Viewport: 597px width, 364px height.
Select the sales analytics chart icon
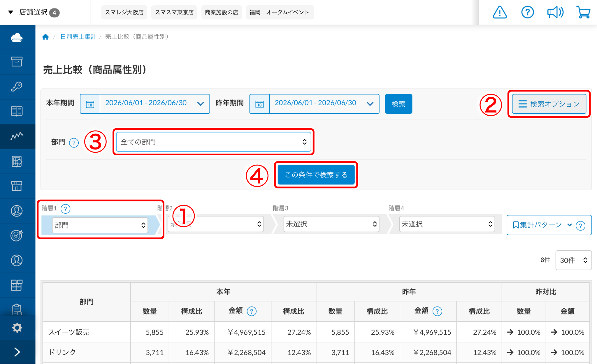tap(17, 136)
